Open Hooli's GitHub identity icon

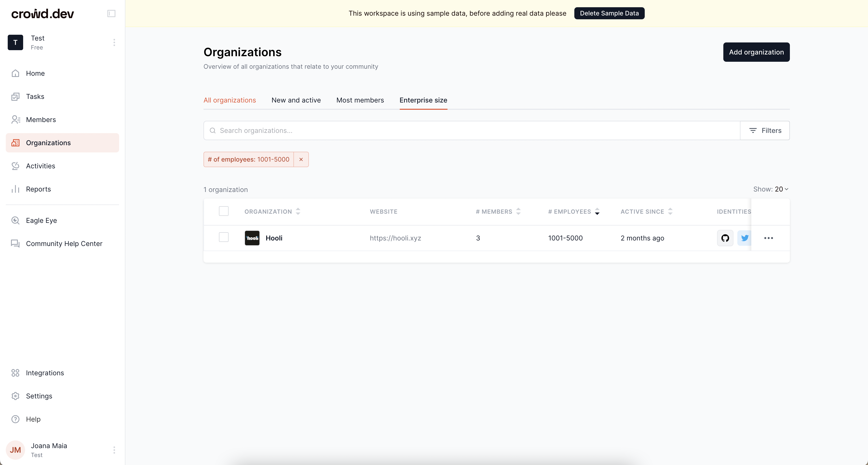click(725, 238)
